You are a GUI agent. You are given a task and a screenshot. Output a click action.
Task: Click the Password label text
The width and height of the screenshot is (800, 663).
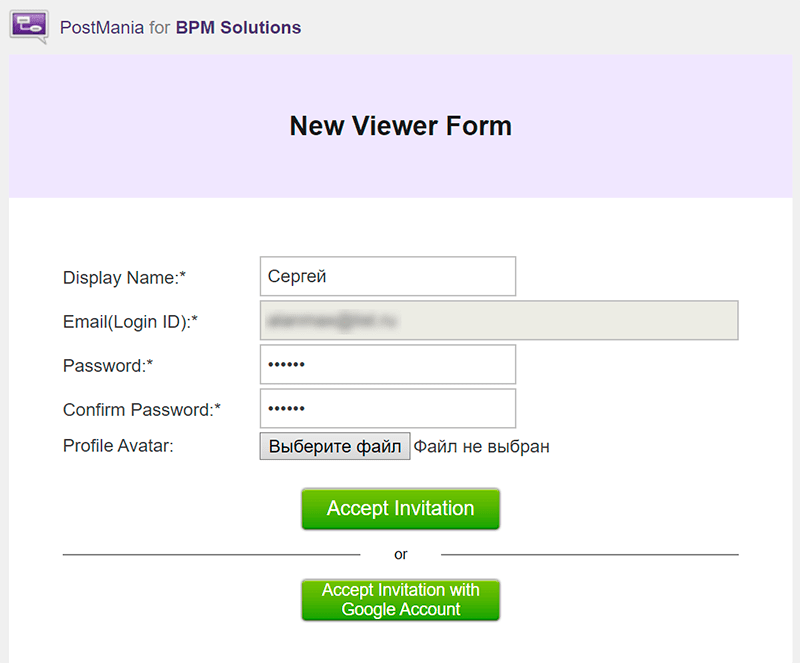tap(107, 366)
